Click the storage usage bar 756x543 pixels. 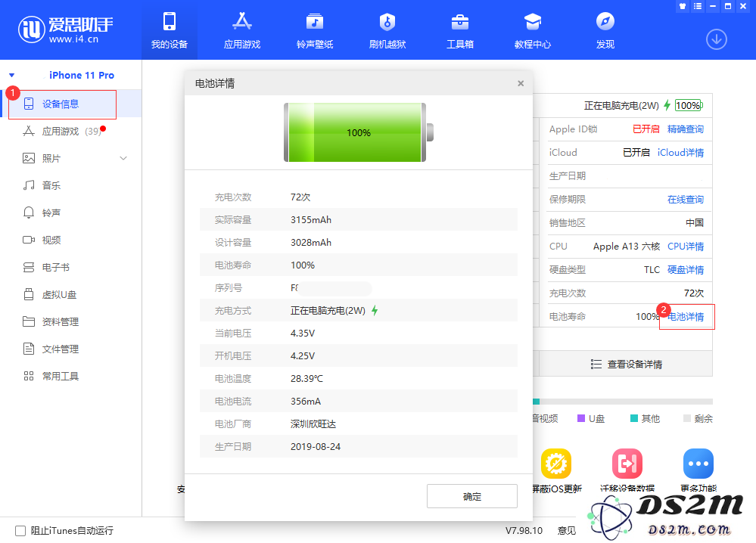click(623, 402)
